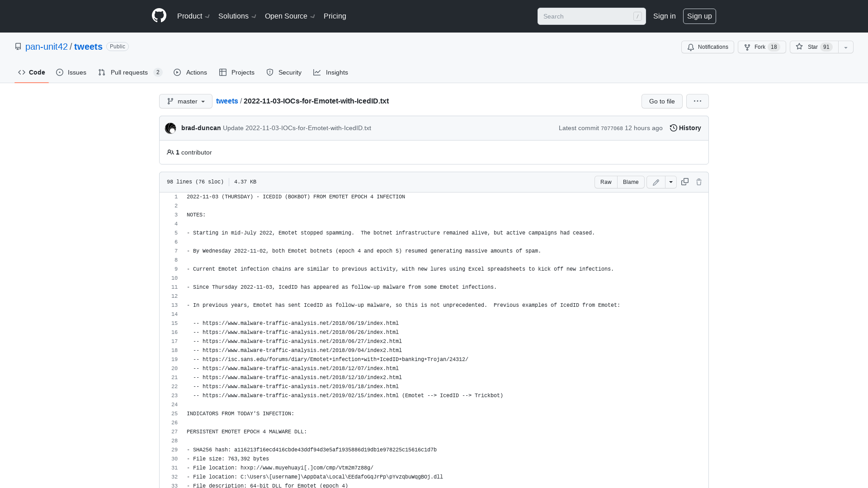Expand the edit options caret beside the pencil

click(670, 182)
